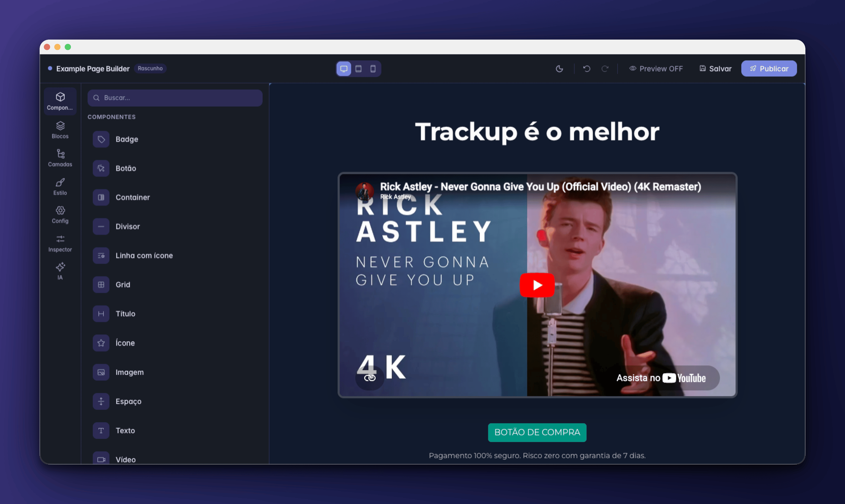Click the yellow minimize window button
The width and height of the screenshot is (845, 504).
click(58, 47)
